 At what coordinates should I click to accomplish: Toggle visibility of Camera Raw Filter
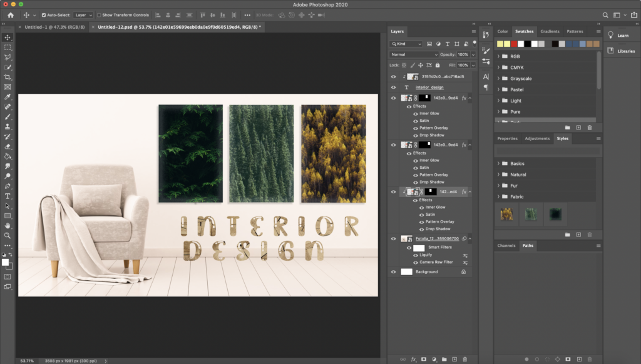(416, 262)
